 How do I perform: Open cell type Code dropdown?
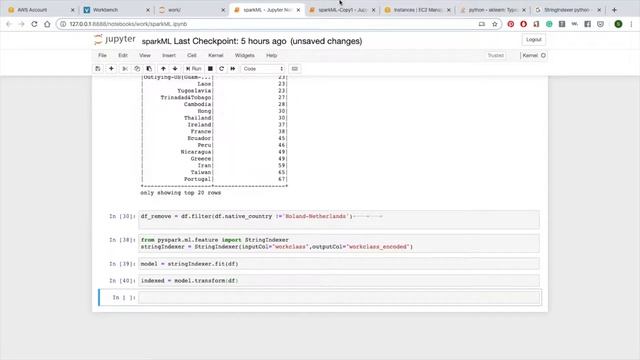pyautogui.click(x=263, y=69)
